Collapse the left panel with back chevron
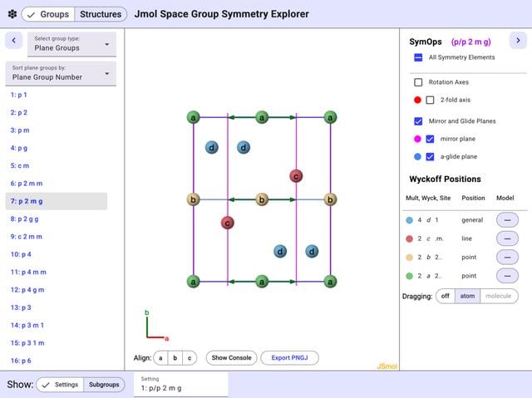Viewport: 532px width, 398px height. (14, 41)
